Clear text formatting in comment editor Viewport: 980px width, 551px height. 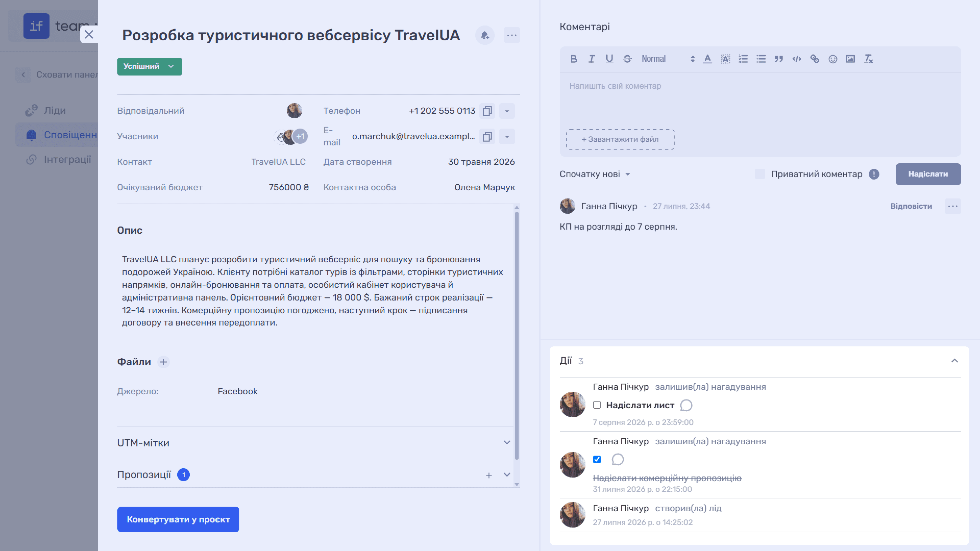click(x=868, y=59)
